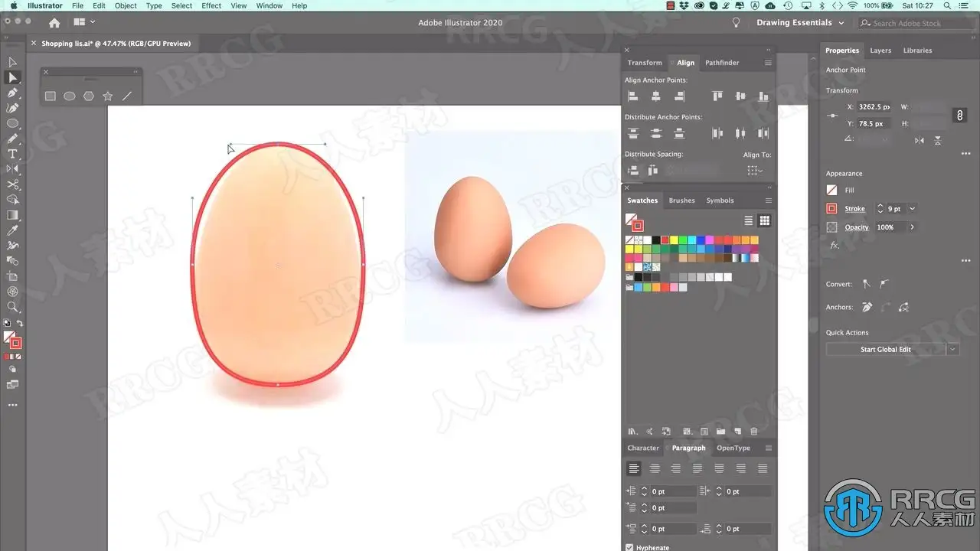Switch to the Brushes tab
Viewport: 980px width, 551px height.
[681, 201]
